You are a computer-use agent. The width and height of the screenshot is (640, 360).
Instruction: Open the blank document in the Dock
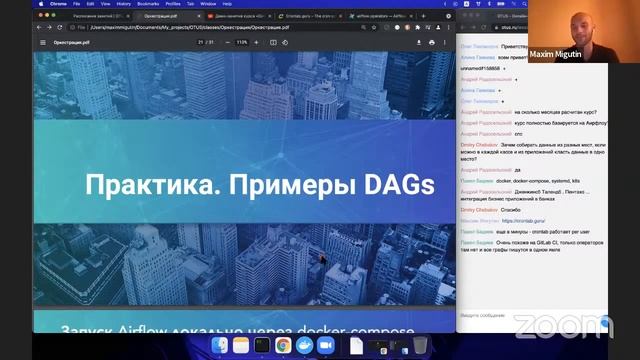click(x=356, y=345)
